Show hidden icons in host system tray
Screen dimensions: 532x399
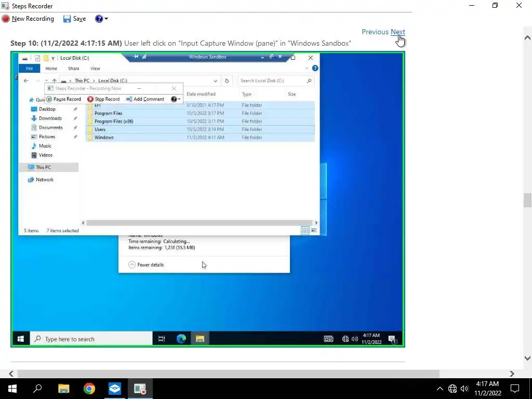point(440,389)
